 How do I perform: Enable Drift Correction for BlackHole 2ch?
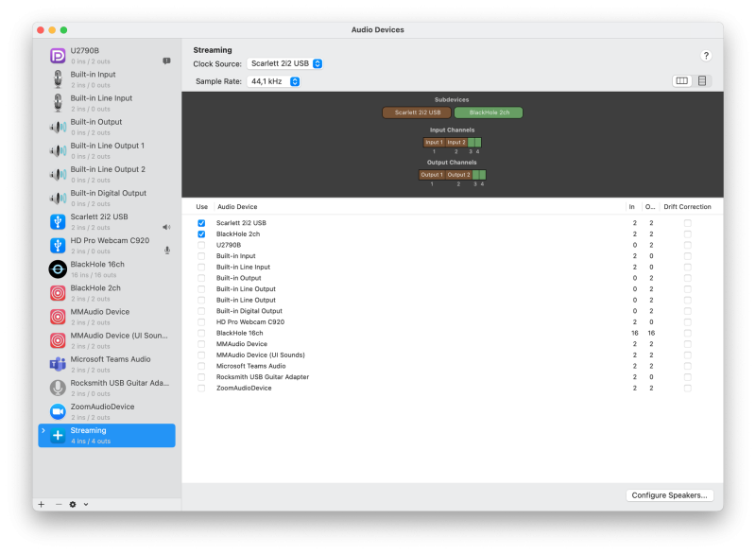click(x=688, y=234)
